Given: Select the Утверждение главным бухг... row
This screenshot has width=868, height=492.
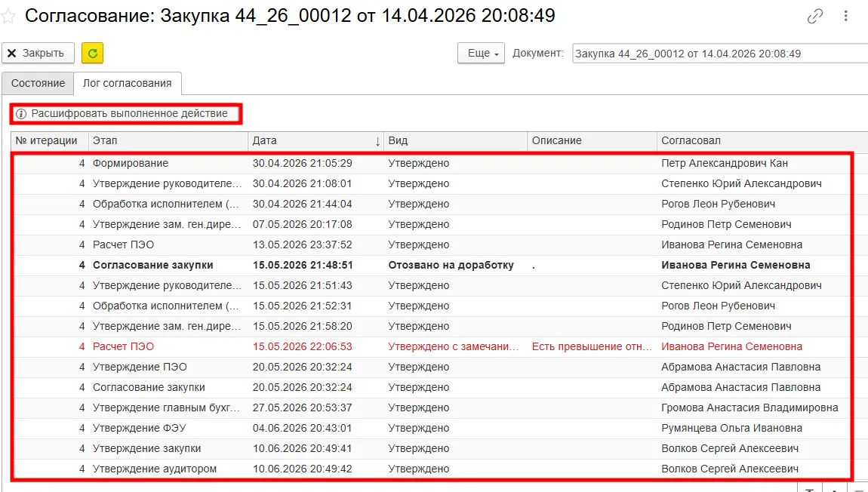Looking at the screenshot, I should (x=432, y=408).
